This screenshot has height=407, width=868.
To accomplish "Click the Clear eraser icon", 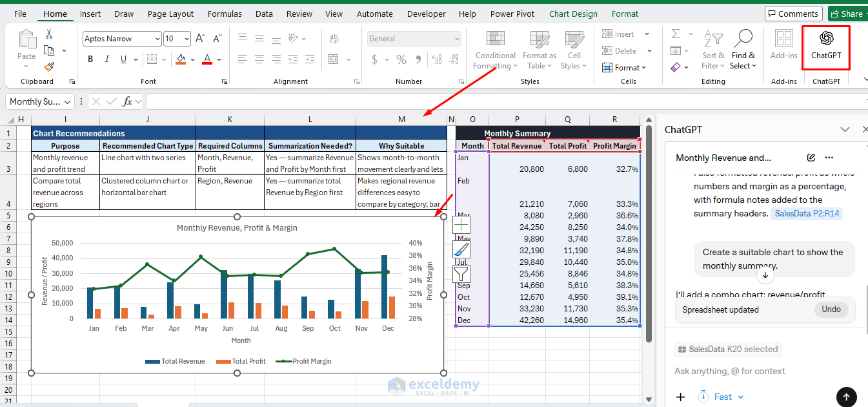I will tap(676, 67).
